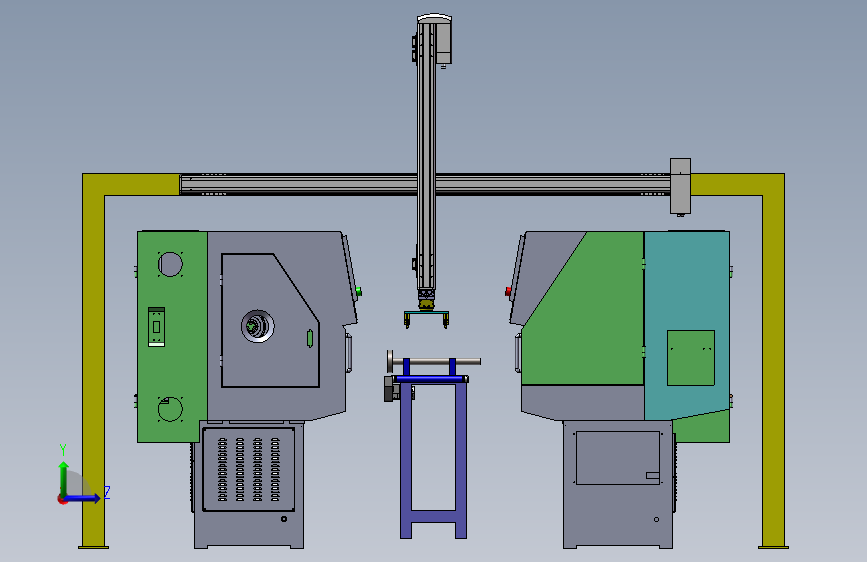Select the access panel on the right lathe base
The width and height of the screenshot is (867, 562).
click(618, 458)
